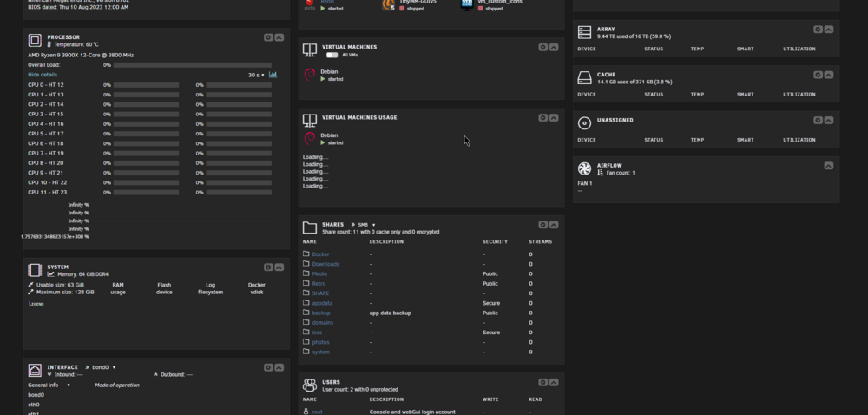
Task: Collapse the System panel
Action: pyautogui.click(x=279, y=267)
